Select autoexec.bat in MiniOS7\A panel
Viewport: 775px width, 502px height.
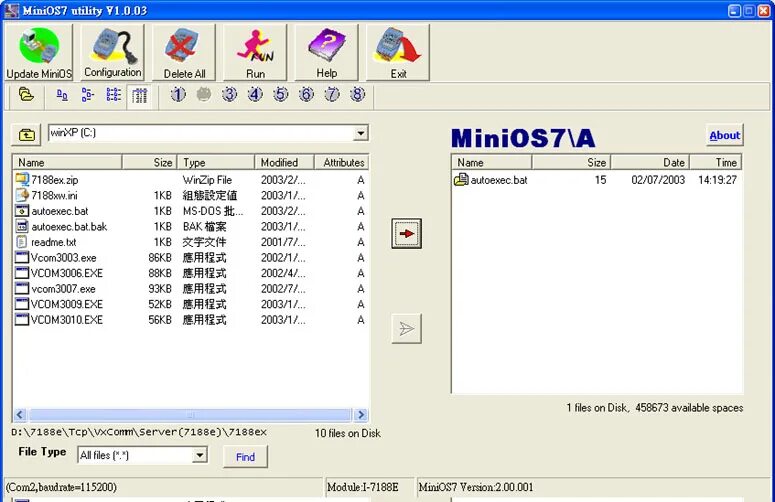coord(499,180)
